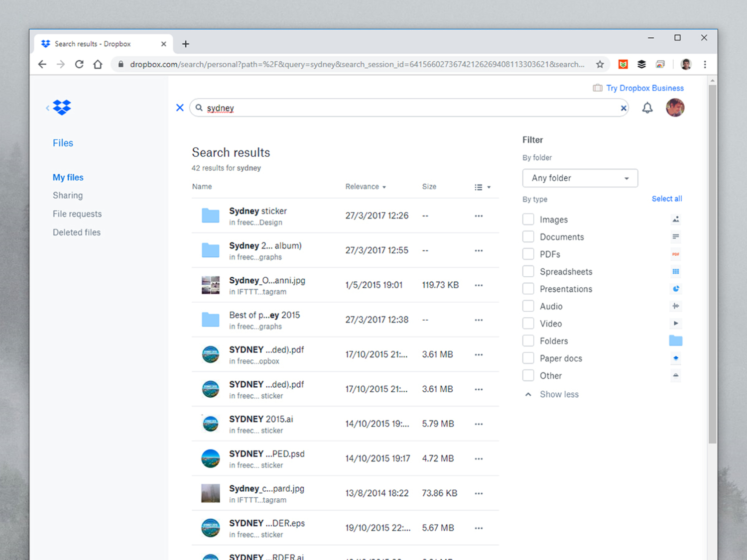
Task: Open the ellipsis menu for Sydney sticker
Action: 479,216
